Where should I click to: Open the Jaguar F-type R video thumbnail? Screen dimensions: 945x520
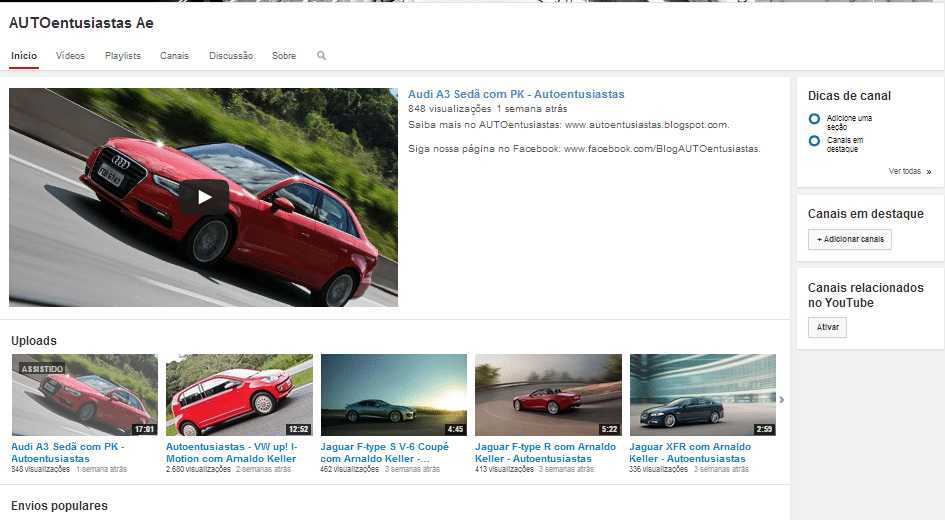[x=548, y=394]
